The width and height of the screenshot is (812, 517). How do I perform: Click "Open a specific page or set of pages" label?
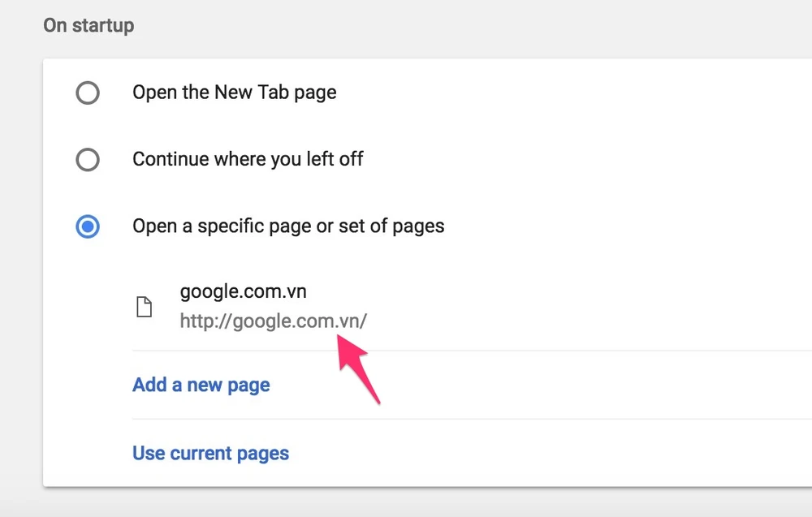(x=288, y=226)
